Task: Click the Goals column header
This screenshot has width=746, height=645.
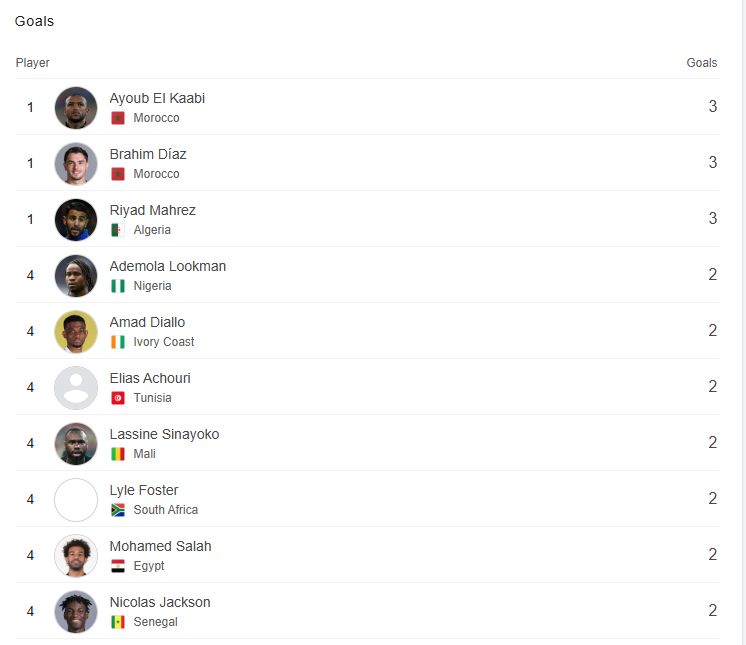Action: click(x=701, y=63)
